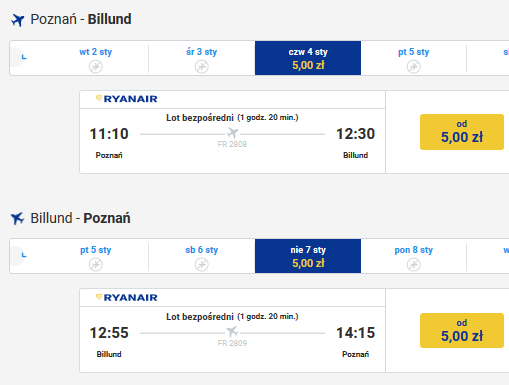This screenshot has height=385, width=509.
Task: Click no-flight icon under śr 3 sty
Action: [x=202, y=67]
